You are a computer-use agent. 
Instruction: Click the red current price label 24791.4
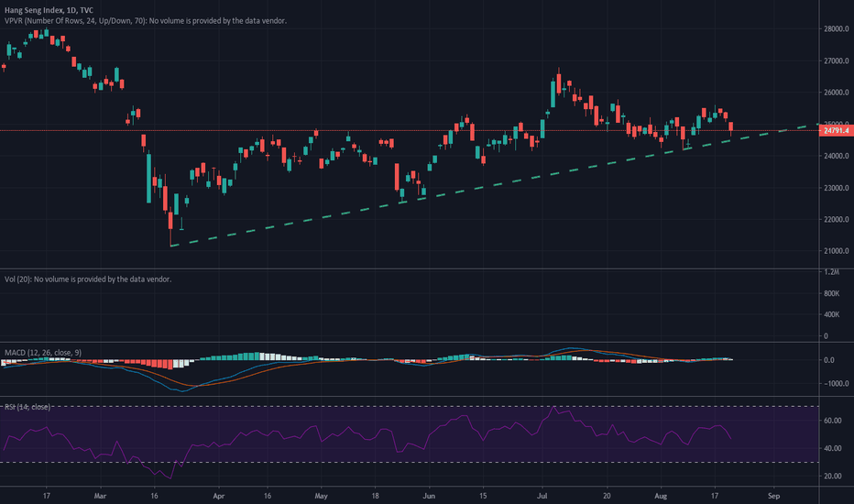point(836,131)
